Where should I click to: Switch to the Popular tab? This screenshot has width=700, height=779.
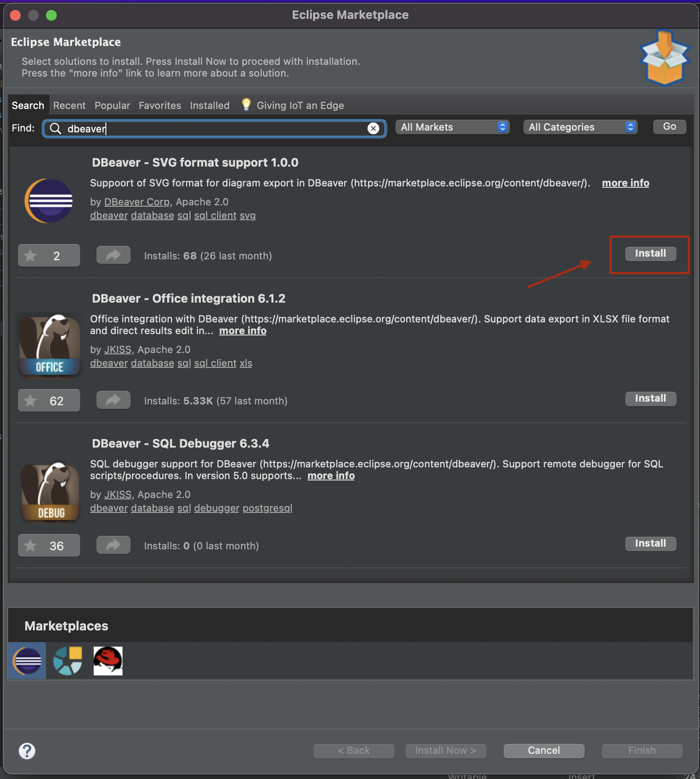[x=112, y=105]
